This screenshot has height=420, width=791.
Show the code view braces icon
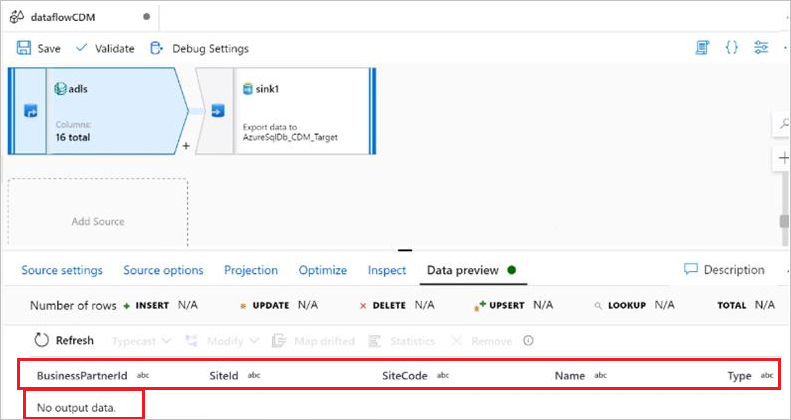click(x=732, y=47)
